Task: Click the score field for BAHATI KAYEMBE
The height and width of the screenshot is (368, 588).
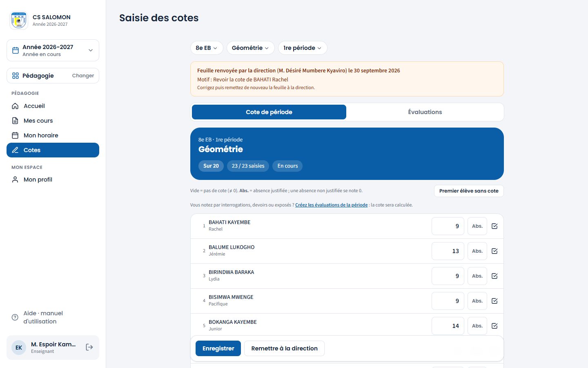Action: coord(448,226)
